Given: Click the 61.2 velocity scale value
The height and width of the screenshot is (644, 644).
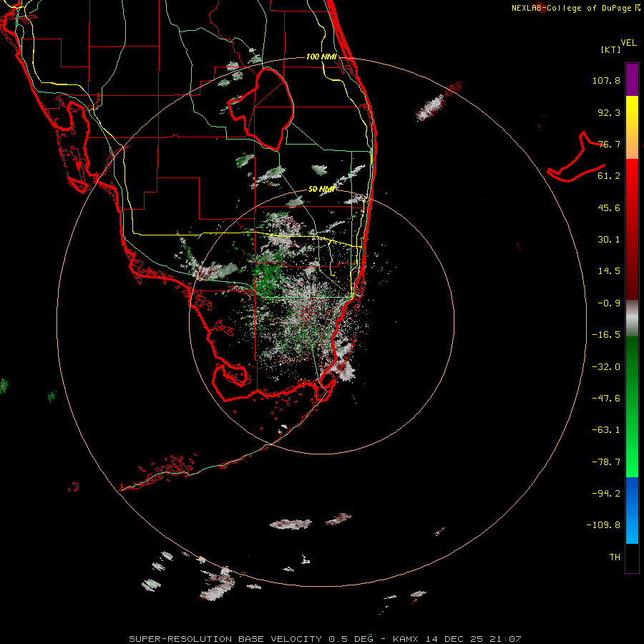Looking at the screenshot, I should (x=609, y=176).
